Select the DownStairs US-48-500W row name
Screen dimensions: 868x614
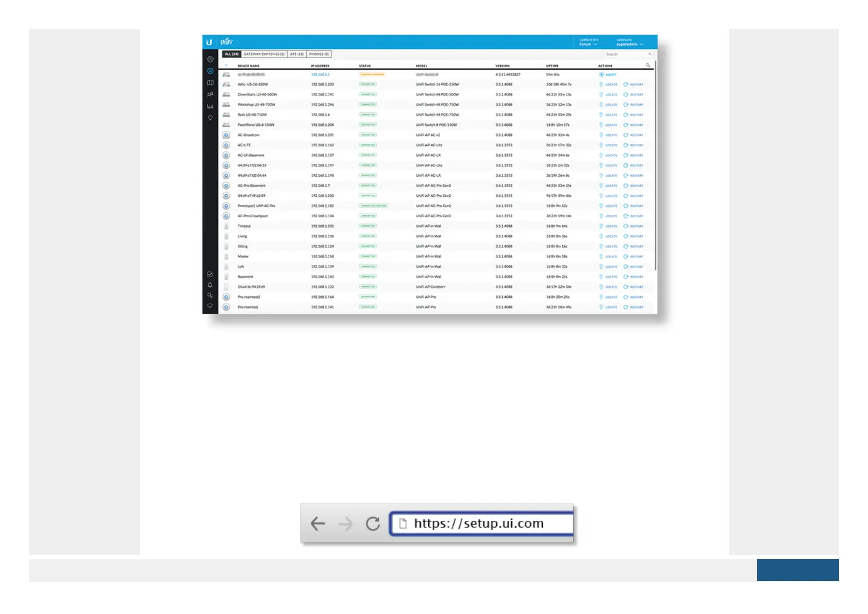(x=257, y=95)
